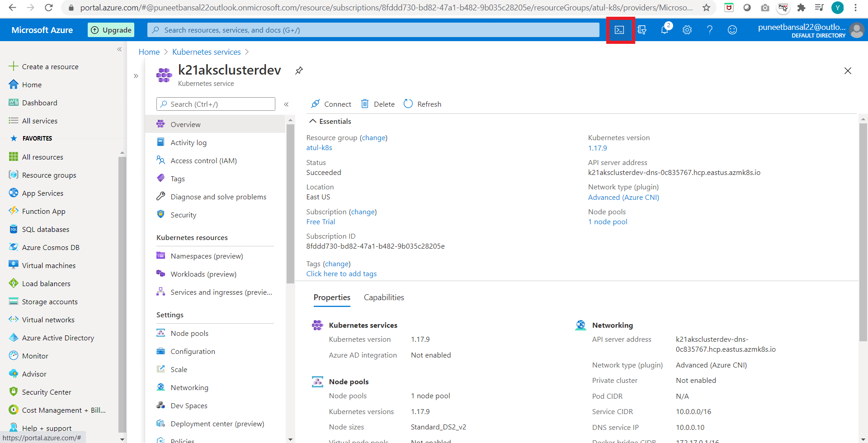
Task: Open the feedback smiley icon
Action: point(732,30)
